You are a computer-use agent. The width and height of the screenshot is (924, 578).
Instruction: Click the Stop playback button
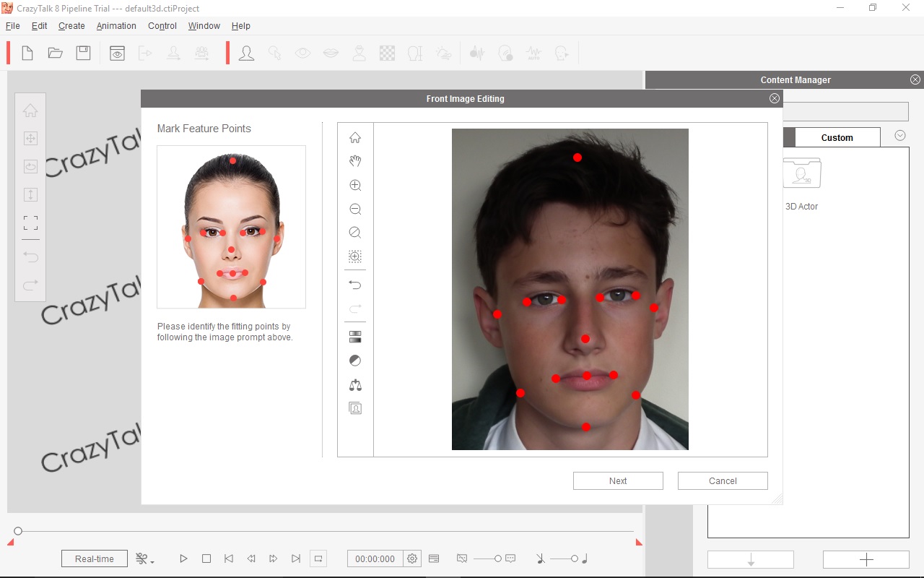[206, 558]
